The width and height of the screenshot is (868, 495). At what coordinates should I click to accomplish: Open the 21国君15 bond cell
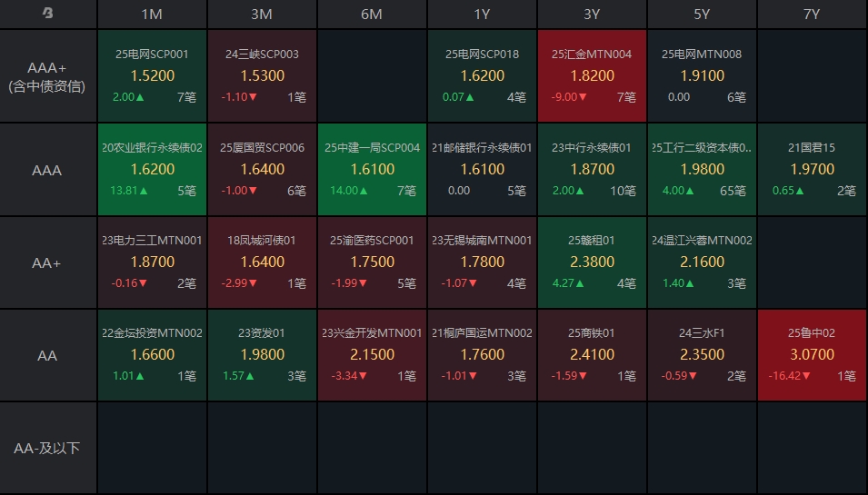tap(812, 169)
